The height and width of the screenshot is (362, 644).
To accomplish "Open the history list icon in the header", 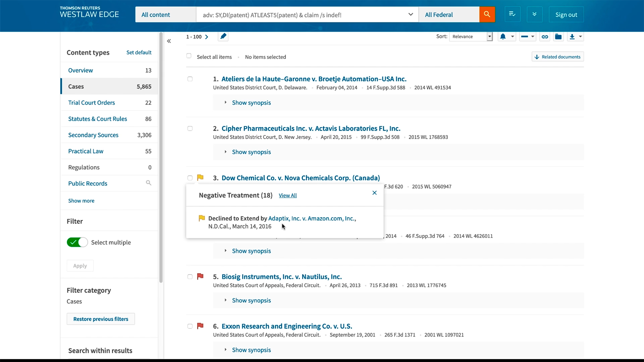I will tap(512, 14).
